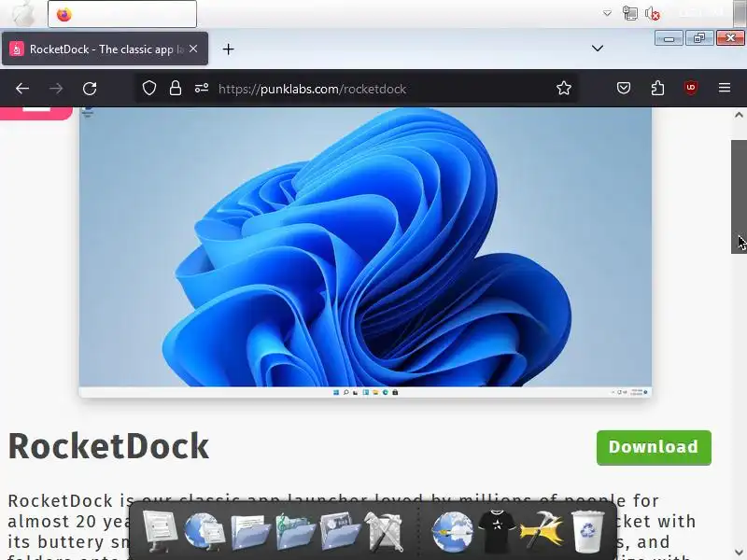The height and width of the screenshot is (560, 747).
Task: Open the tracking protection shield
Action: [x=149, y=88]
